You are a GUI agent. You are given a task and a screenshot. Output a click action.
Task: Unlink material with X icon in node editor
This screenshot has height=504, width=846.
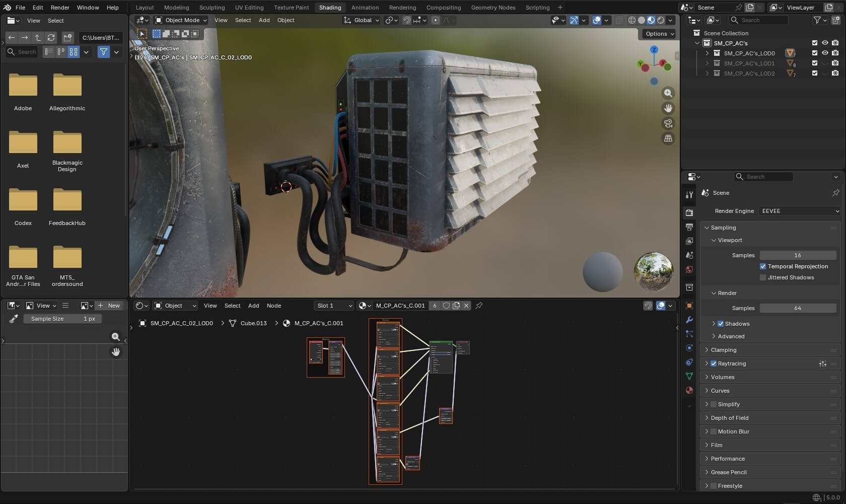[466, 306]
